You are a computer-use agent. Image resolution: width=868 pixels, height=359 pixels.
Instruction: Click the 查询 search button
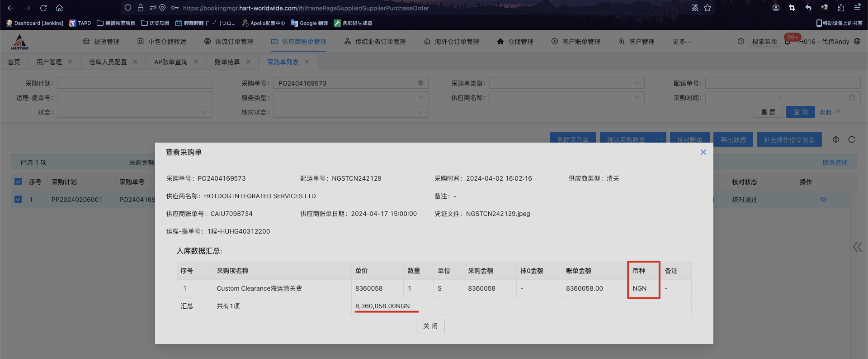(800, 112)
